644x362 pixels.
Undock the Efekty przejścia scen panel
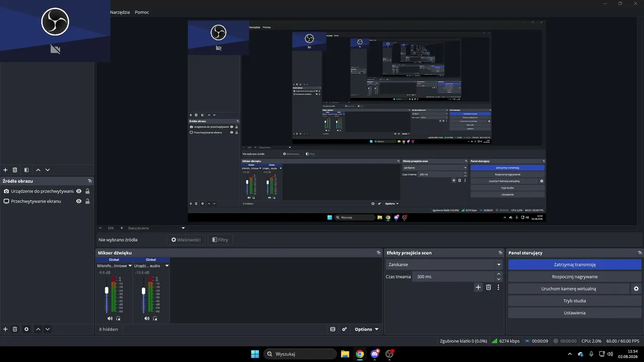tap(500, 253)
